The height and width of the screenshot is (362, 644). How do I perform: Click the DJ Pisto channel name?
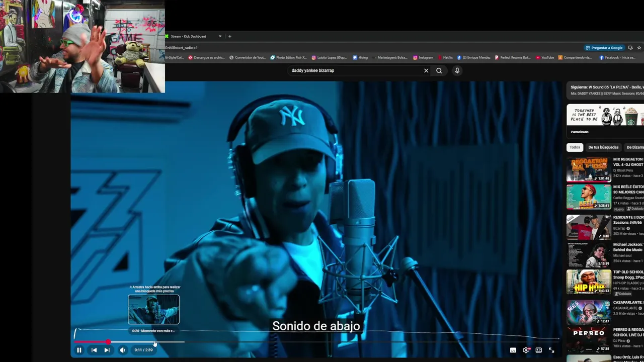click(x=619, y=341)
